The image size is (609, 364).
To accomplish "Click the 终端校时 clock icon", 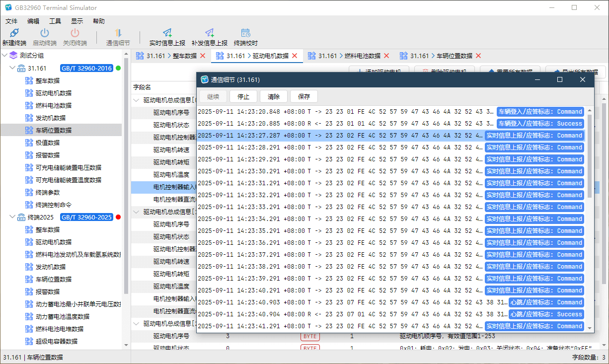I will point(245,34).
